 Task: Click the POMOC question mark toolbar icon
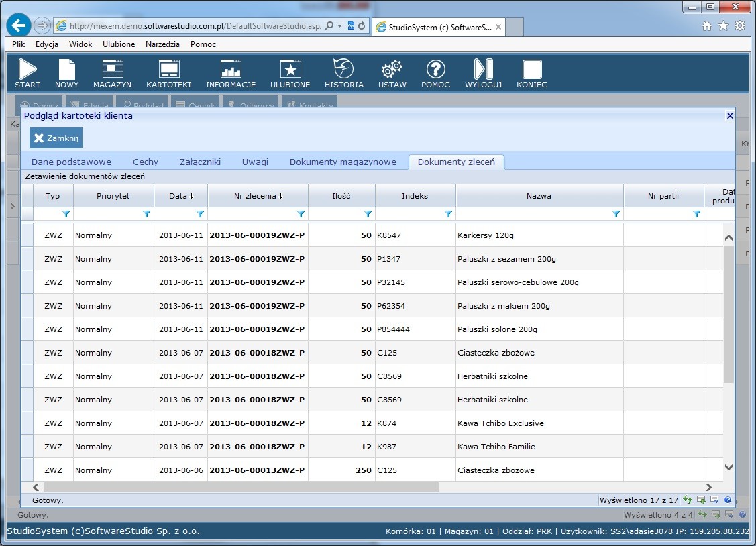[x=435, y=69]
